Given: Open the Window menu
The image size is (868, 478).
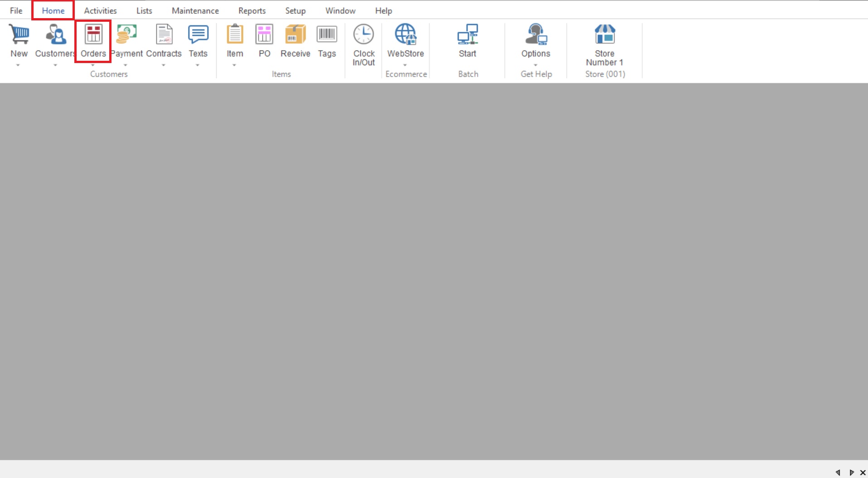Looking at the screenshot, I should tap(340, 10).
